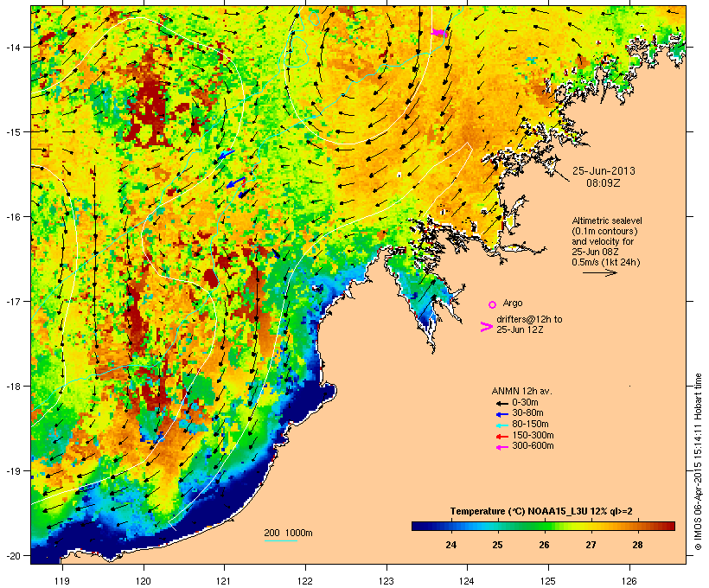Click longitude axis label 122
The height and width of the screenshot is (588, 709).
pos(305,581)
